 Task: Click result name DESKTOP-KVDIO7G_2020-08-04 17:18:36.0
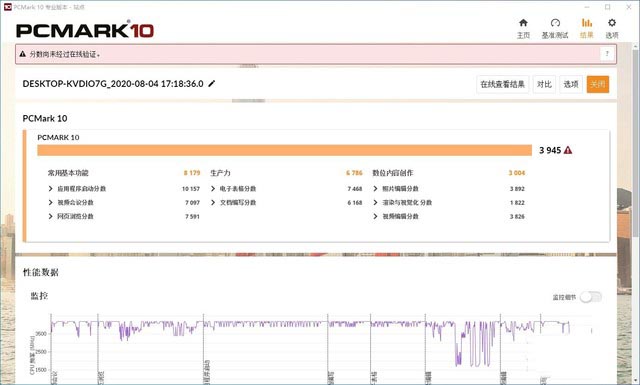[113, 84]
